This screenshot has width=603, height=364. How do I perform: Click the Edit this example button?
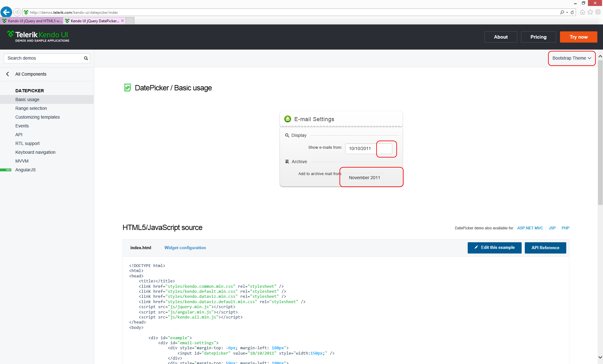click(494, 248)
